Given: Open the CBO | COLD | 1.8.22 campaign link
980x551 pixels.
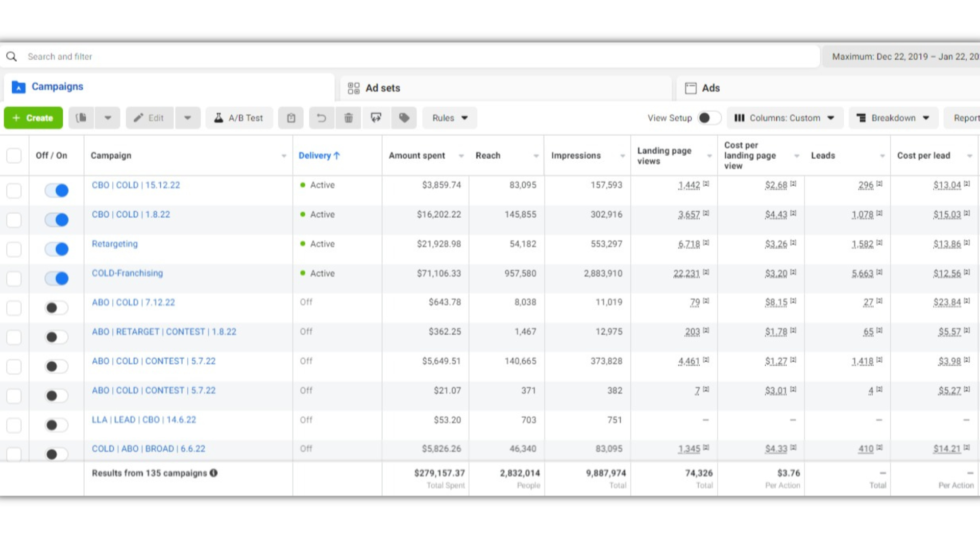Looking at the screenshot, I should pyautogui.click(x=131, y=214).
